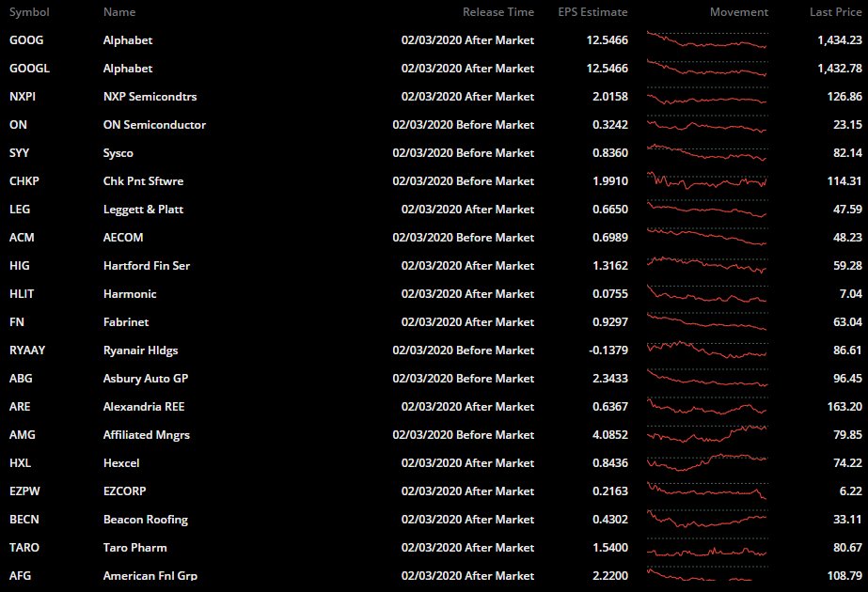Sort by the Symbol column header

click(x=29, y=12)
